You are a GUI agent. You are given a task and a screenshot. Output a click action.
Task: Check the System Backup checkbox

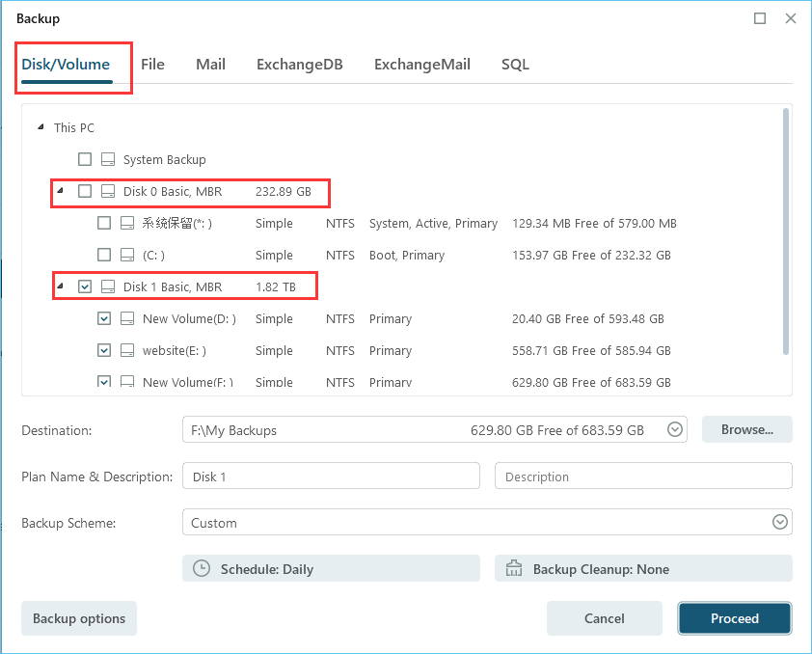point(85,160)
